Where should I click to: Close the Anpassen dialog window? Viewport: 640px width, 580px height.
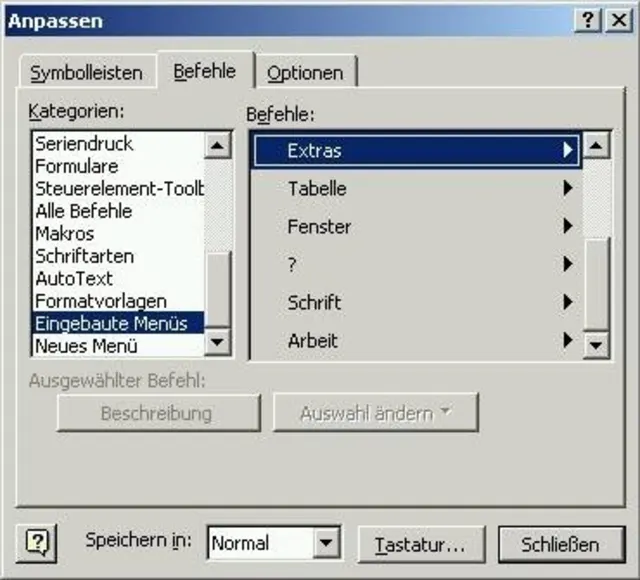[x=617, y=21]
